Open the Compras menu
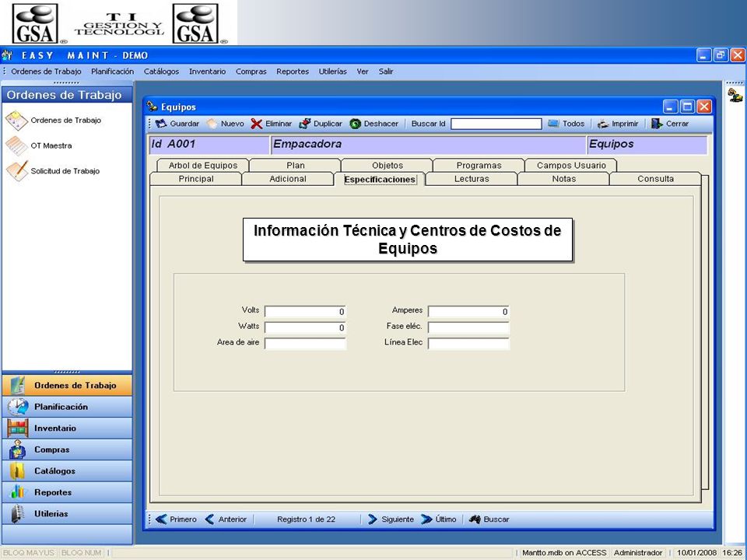The width and height of the screenshot is (747, 560). click(x=251, y=72)
